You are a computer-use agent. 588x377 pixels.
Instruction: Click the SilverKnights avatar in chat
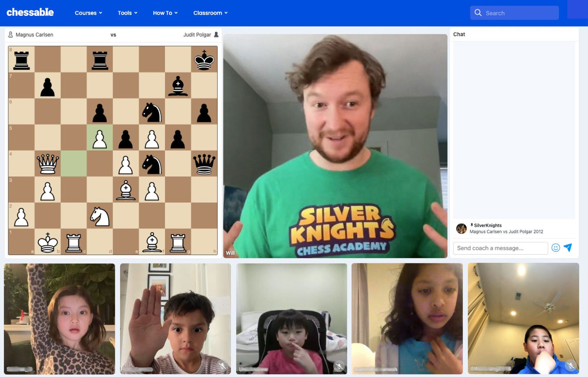pyautogui.click(x=461, y=229)
